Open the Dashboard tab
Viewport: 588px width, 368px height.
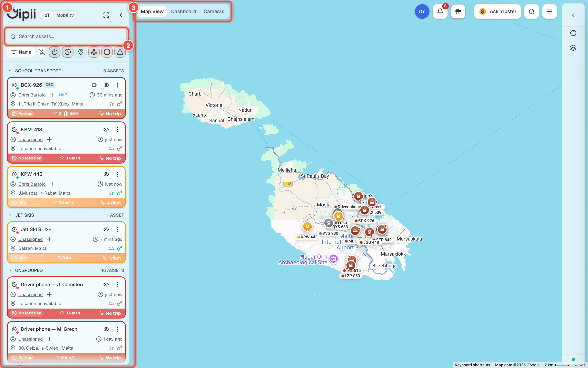[184, 11]
